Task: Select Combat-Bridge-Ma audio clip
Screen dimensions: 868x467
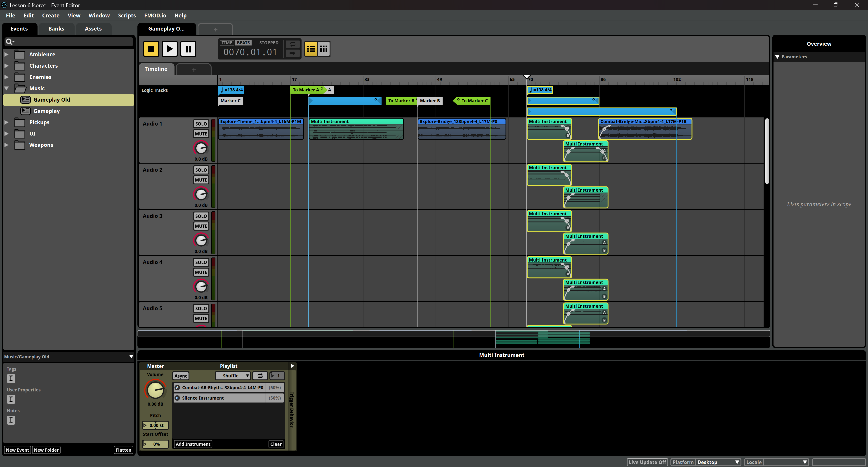Action: click(645, 129)
